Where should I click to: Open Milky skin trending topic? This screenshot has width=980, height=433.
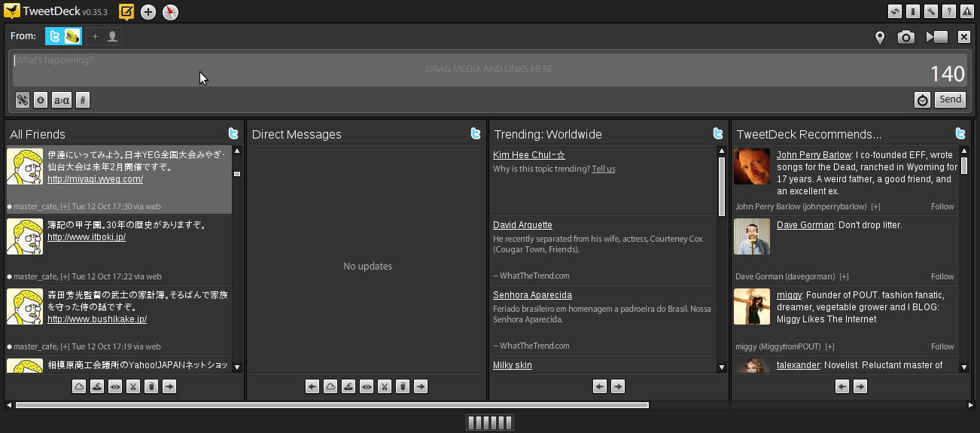click(513, 365)
